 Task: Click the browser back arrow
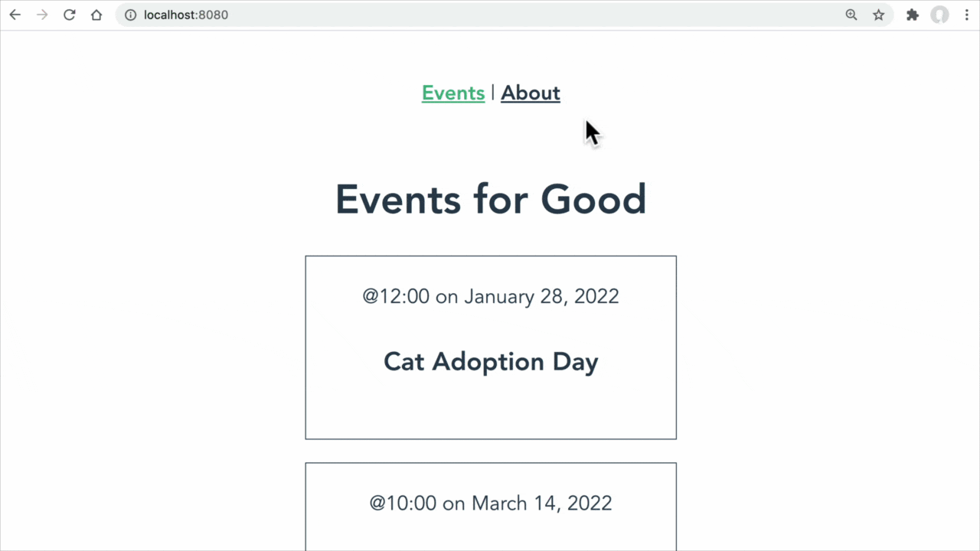click(15, 15)
